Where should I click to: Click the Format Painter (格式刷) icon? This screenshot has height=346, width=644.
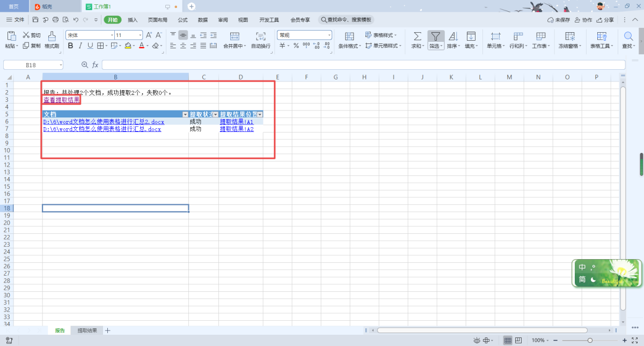tap(52, 36)
